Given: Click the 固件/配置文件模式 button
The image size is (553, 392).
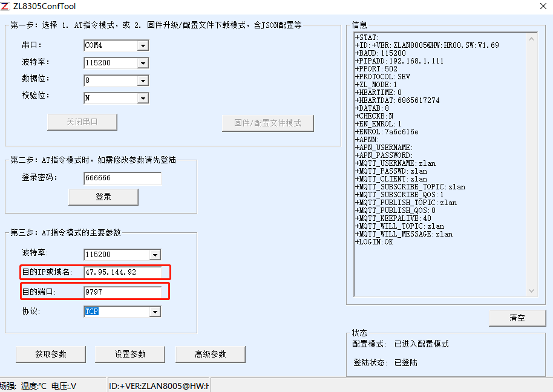Looking at the screenshot, I should pyautogui.click(x=267, y=123).
